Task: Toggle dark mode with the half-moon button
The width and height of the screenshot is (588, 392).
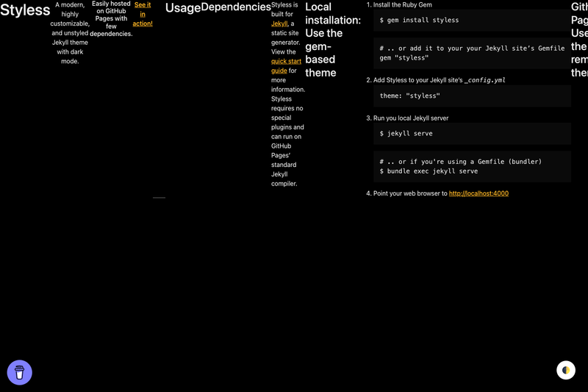Action: 566,370
